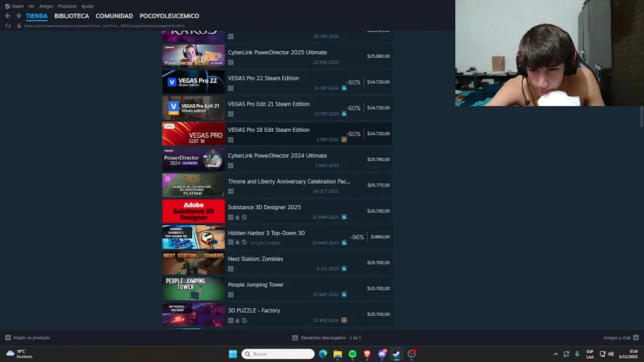Open volume control in the system tray
644x362 pixels.
[611, 354]
